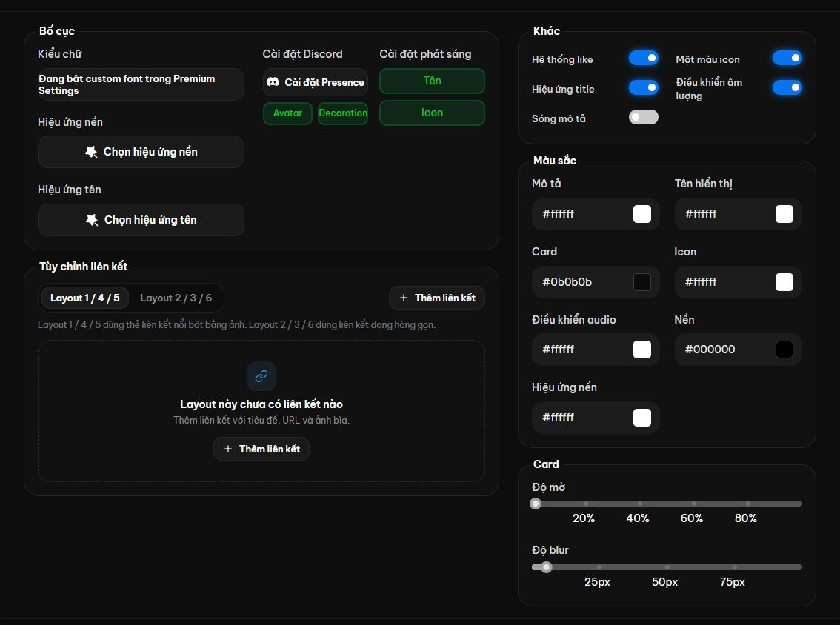Switch to Layout 1 / 4 / 5 tab
Screen dimensions: 840x625
point(85,298)
